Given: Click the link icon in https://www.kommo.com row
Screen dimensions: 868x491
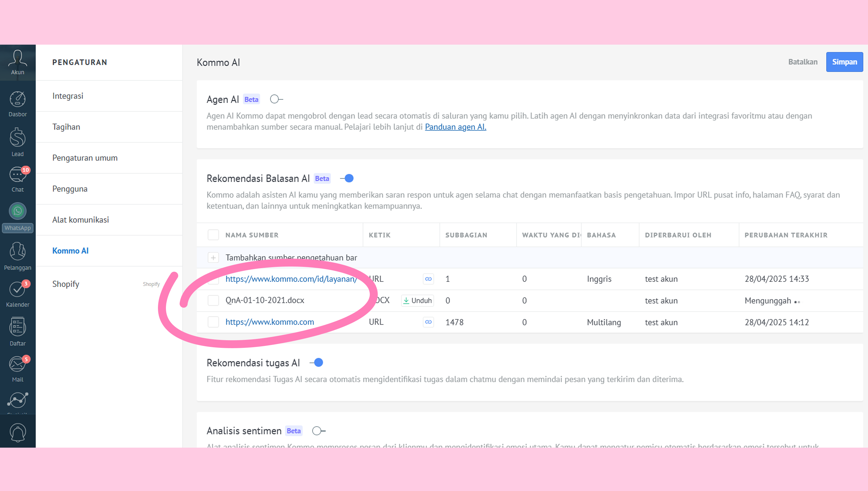Looking at the screenshot, I should (x=428, y=322).
